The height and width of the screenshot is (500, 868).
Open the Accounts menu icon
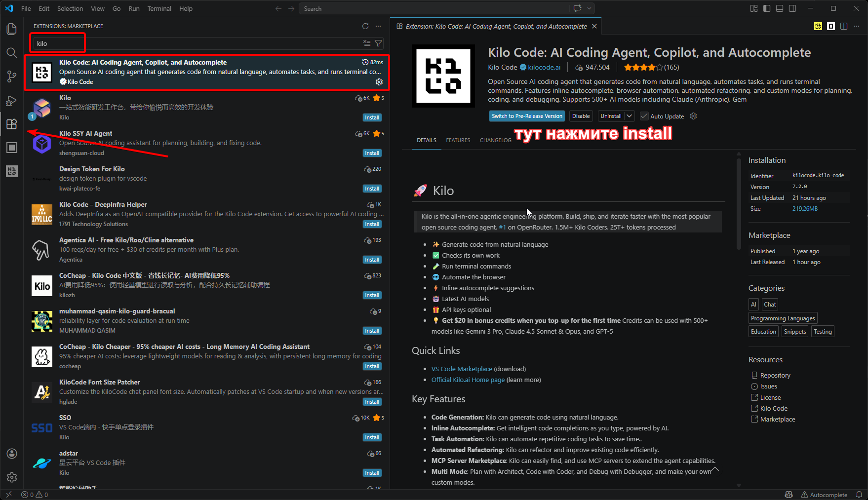click(x=12, y=454)
